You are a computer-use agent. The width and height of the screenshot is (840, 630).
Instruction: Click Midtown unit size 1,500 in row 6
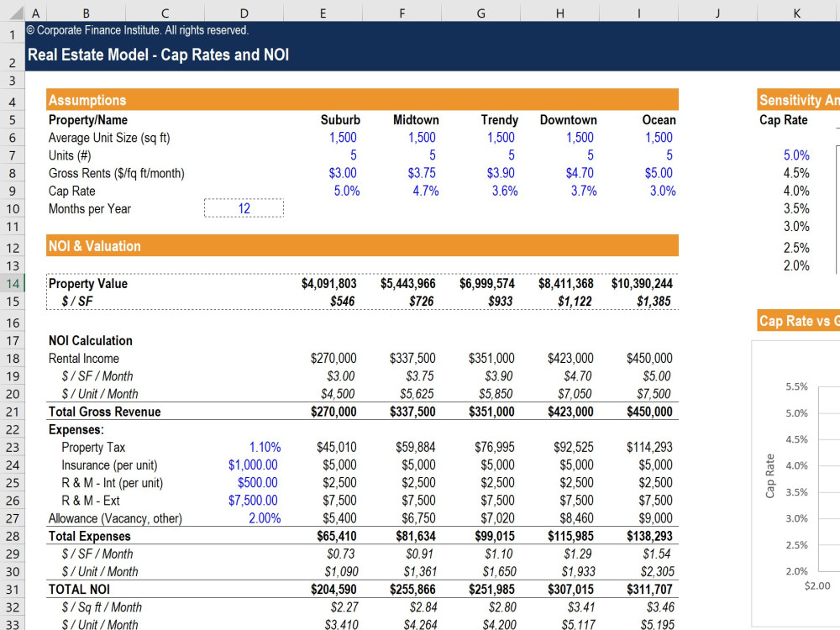coord(422,138)
